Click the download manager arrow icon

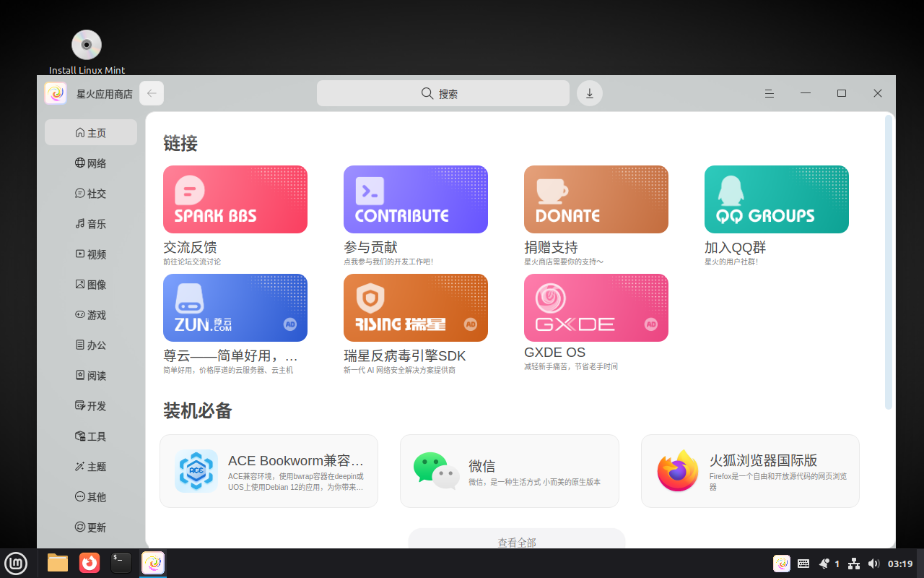590,93
